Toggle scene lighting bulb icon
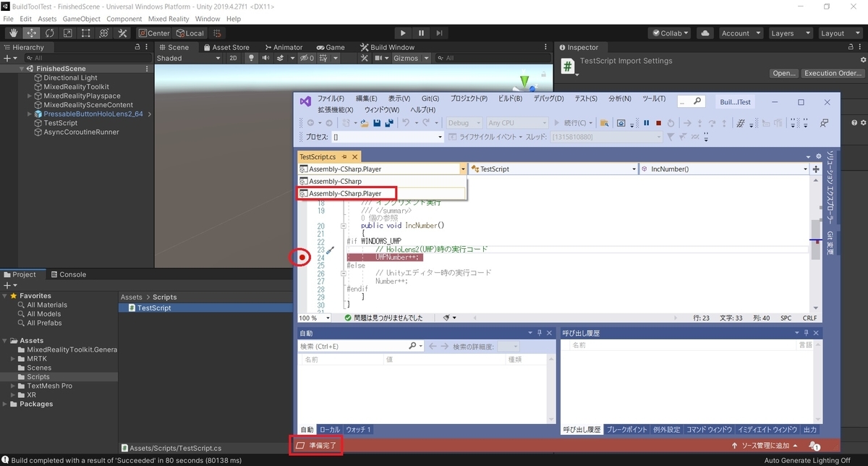 250,58
